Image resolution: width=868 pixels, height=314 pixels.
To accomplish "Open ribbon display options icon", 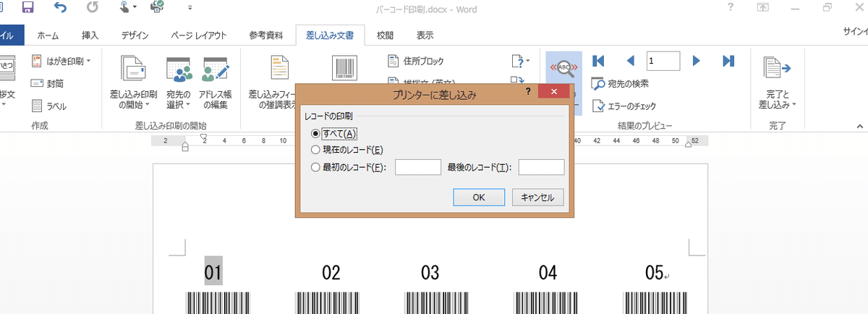I will 762,8.
